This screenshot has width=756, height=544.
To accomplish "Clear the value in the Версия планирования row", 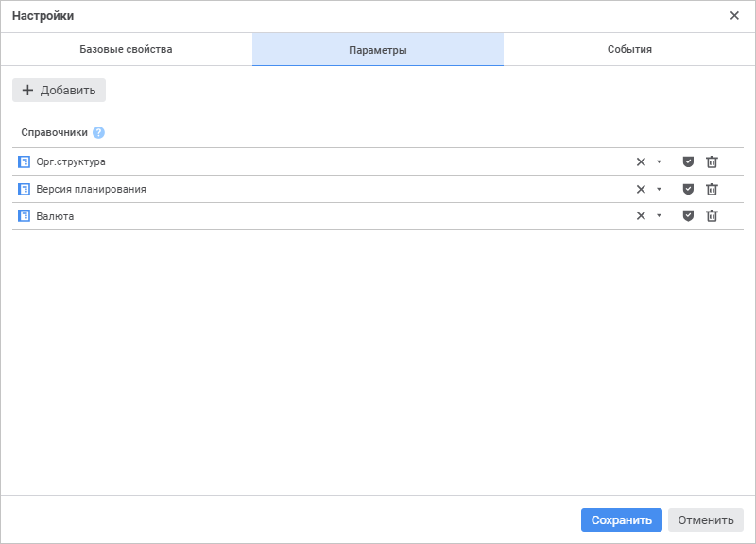I will coord(641,189).
